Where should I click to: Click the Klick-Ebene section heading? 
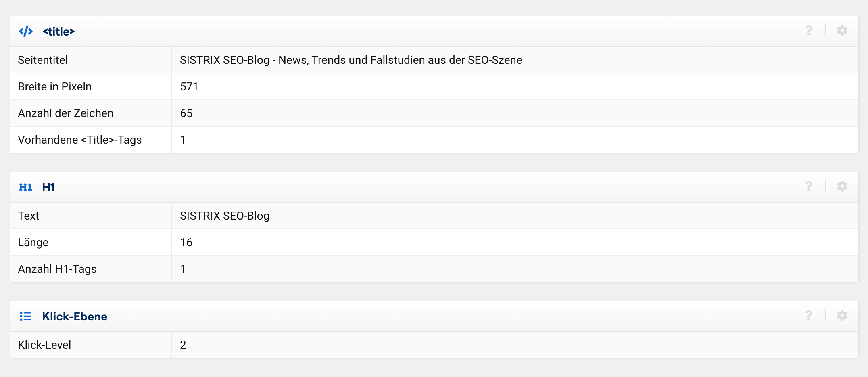tap(75, 316)
